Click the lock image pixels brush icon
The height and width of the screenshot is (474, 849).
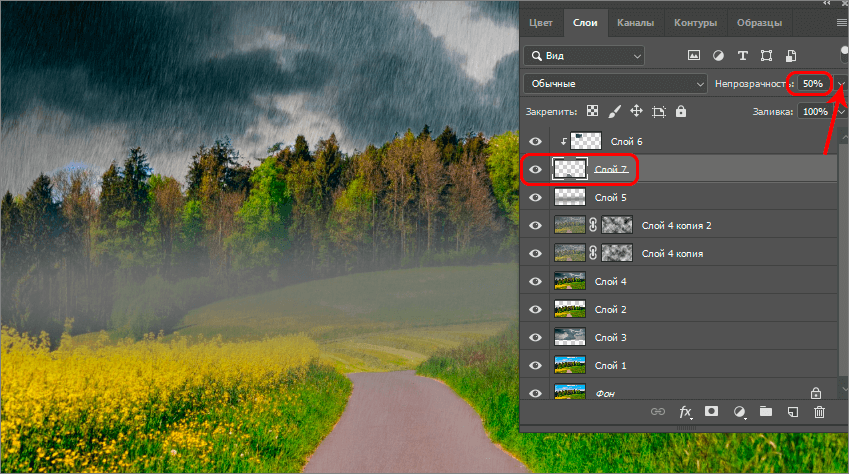point(615,112)
